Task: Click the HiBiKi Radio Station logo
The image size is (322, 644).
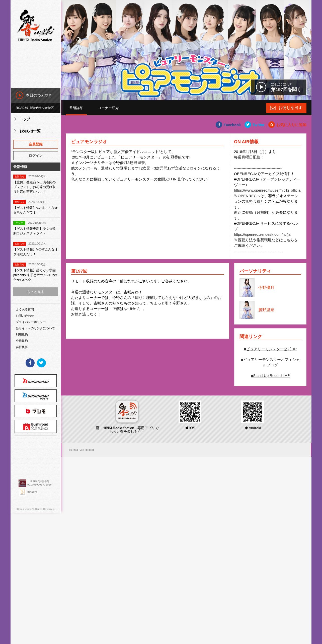Action: 35,26
